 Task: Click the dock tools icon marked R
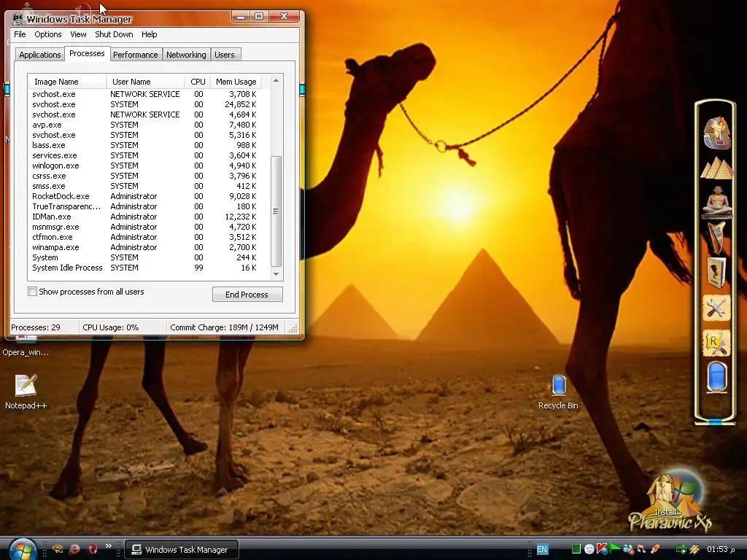click(716, 343)
